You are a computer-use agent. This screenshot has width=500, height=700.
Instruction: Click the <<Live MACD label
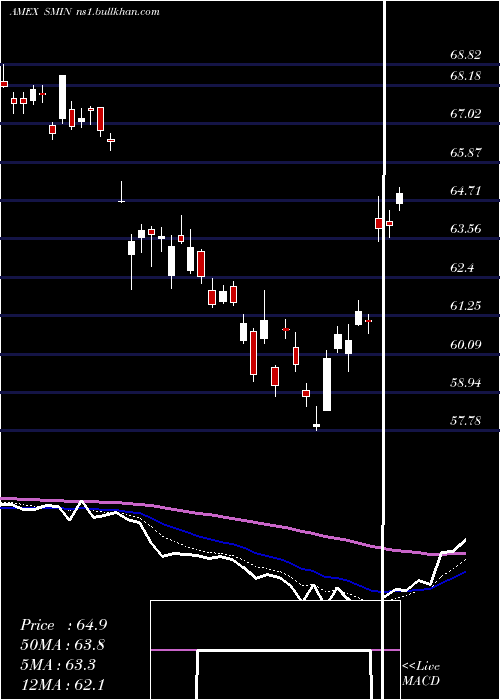[421, 673]
